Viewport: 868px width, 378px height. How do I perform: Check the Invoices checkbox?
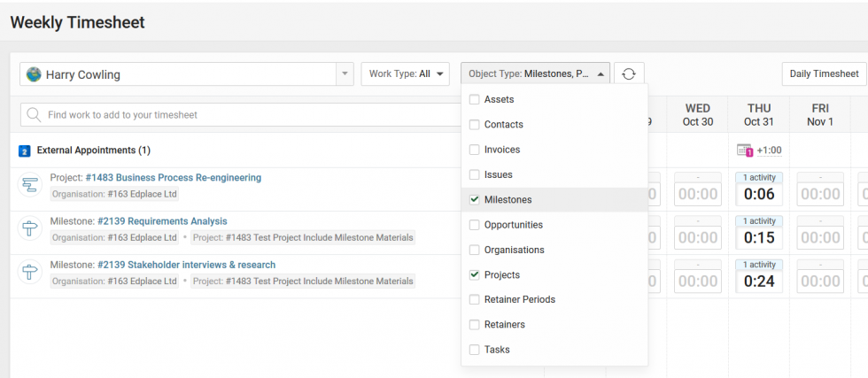coord(475,150)
